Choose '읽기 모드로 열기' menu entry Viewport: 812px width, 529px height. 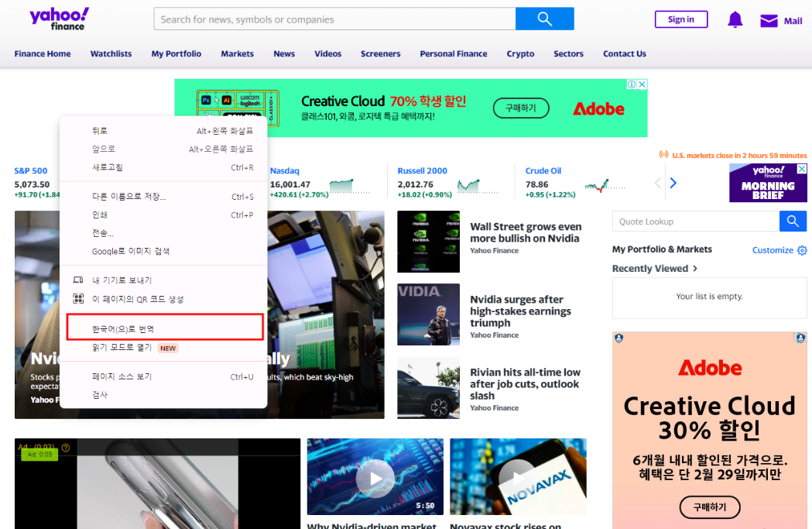click(163, 347)
